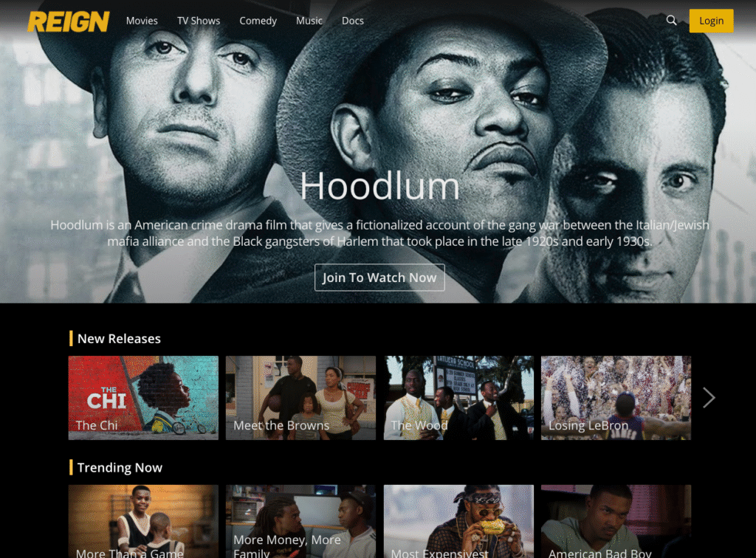Screen dimensions: 756x558
Task: Open the Music navigation link
Action: 309,21
